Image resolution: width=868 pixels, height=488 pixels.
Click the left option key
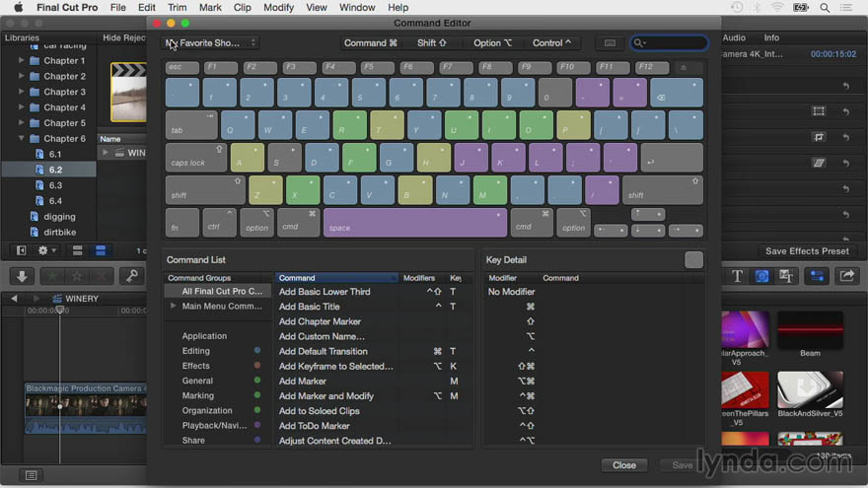(x=256, y=223)
